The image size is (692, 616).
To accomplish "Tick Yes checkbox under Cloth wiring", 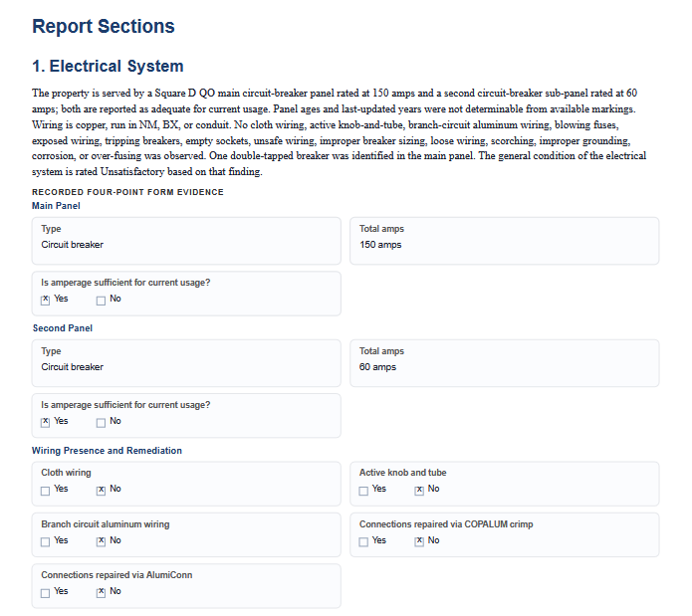I will [45, 491].
